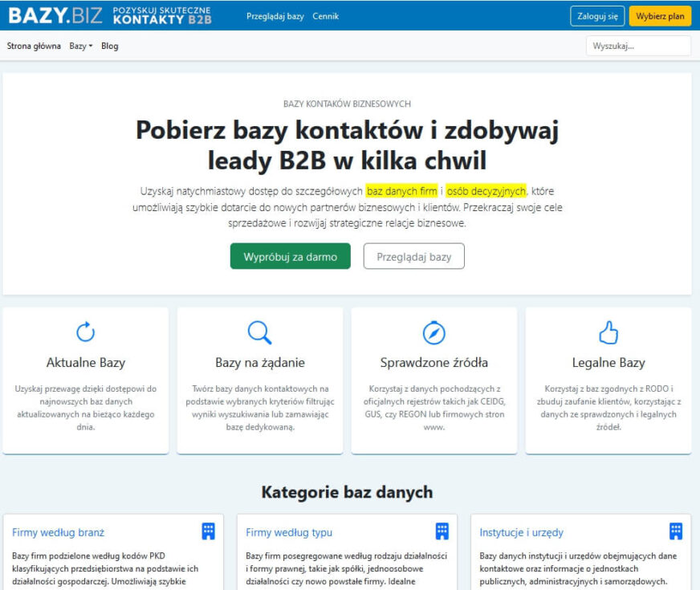The width and height of the screenshot is (700, 590).
Task: Open the Blog page
Action: pyautogui.click(x=110, y=46)
